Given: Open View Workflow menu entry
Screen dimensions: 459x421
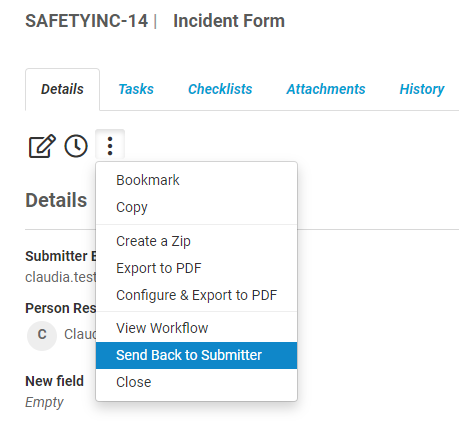Looking at the screenshot, I should tap(196, 328).
